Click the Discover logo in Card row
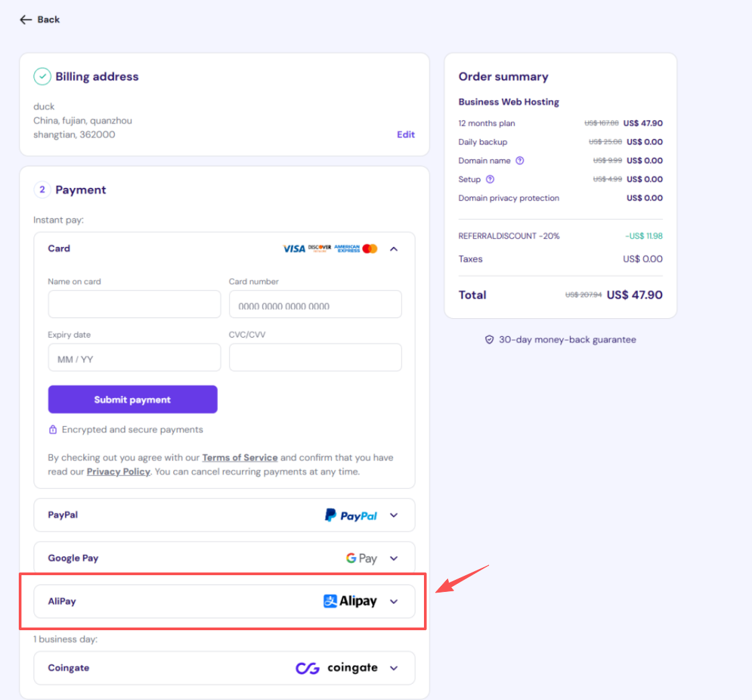Image resolution: width=752 pixels, height=700 pixels. point(319,248)
